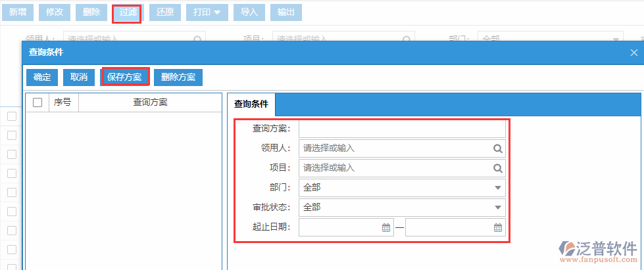The image size is (644, 270).
Task: Click the 删除方案 button
Action: point(178,77)
